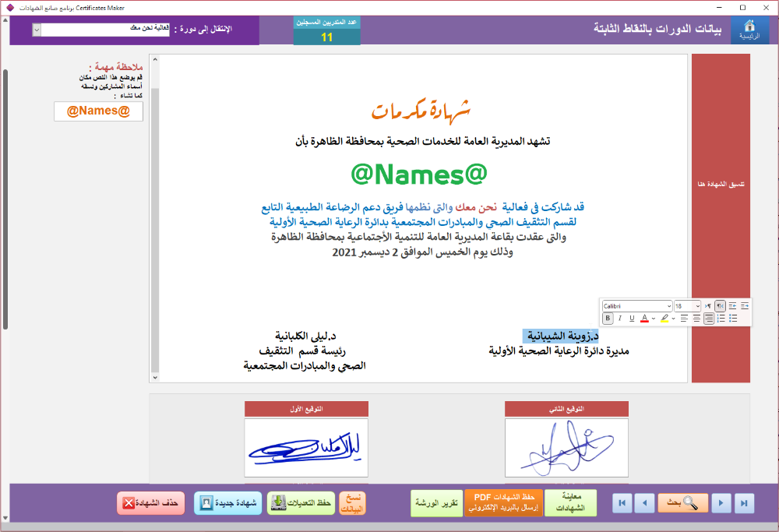The height and width of the screenshot is (532, 779).
Task: Delete certificate with حذف الشهادة button
Action: click(148, 503)
